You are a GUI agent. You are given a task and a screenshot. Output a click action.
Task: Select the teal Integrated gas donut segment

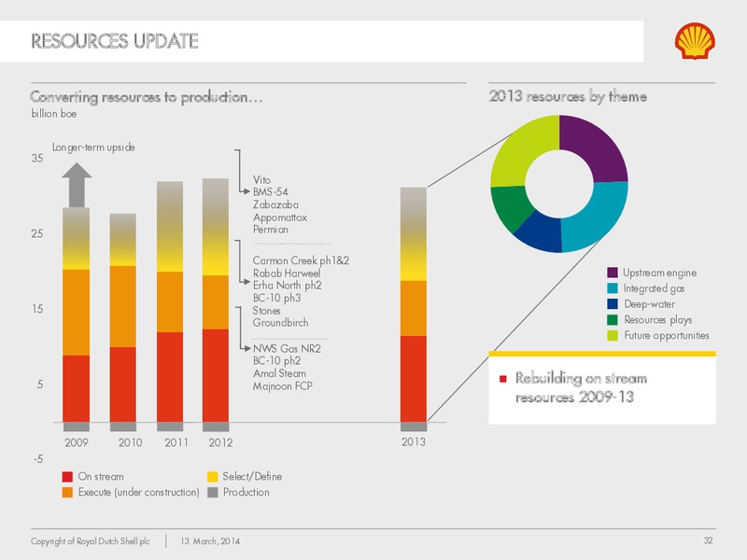click(598, 217)
